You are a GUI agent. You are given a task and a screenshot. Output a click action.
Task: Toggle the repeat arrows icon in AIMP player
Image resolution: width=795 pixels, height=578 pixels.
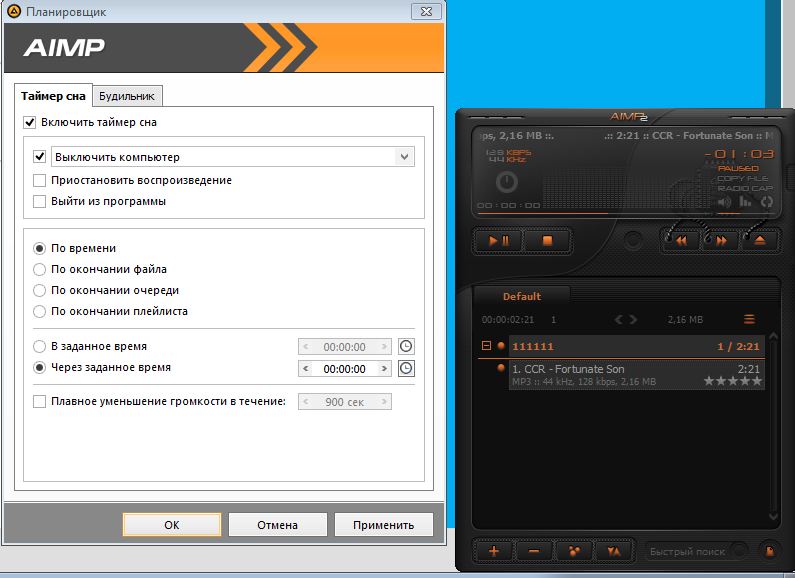(x=766, y=202)
